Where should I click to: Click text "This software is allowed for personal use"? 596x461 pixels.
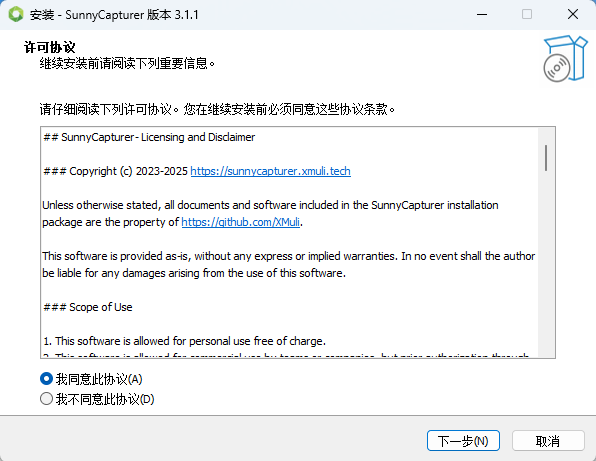(x=153, y=341)
